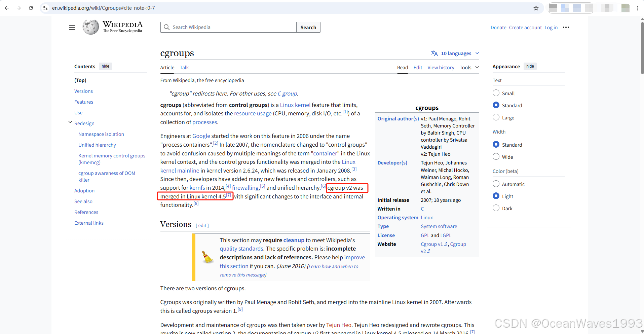Open site information icon in address bar
The height and width of the screenshot is (334, 644).
coord(45,8)
